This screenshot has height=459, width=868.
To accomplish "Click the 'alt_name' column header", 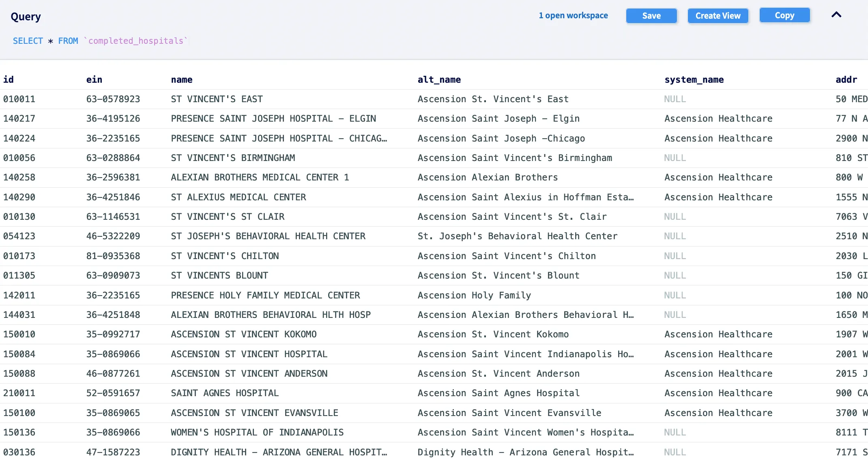I will [439, 79].
